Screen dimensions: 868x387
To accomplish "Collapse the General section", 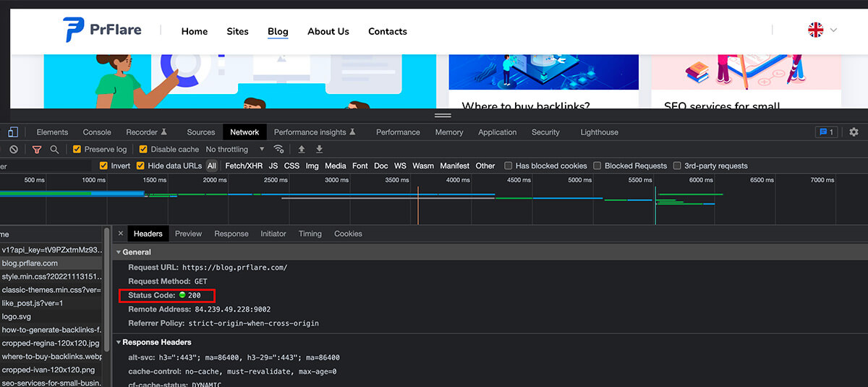I will 119,252.
